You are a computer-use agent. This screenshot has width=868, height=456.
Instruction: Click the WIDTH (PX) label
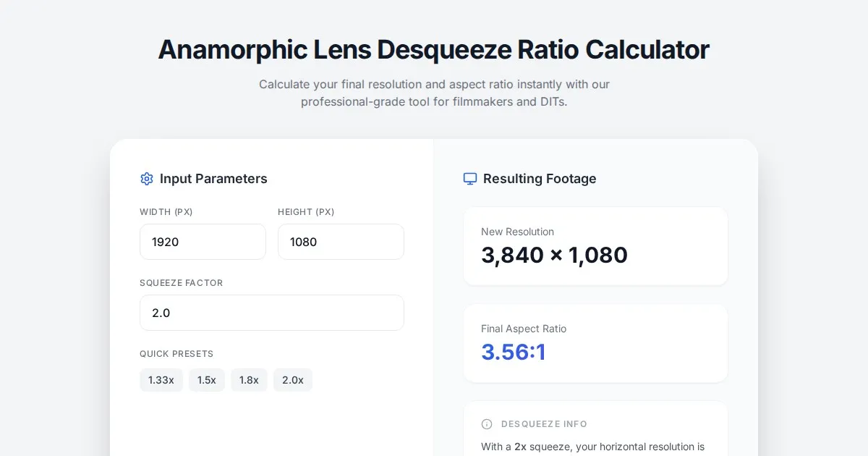[x=166, y=212]
